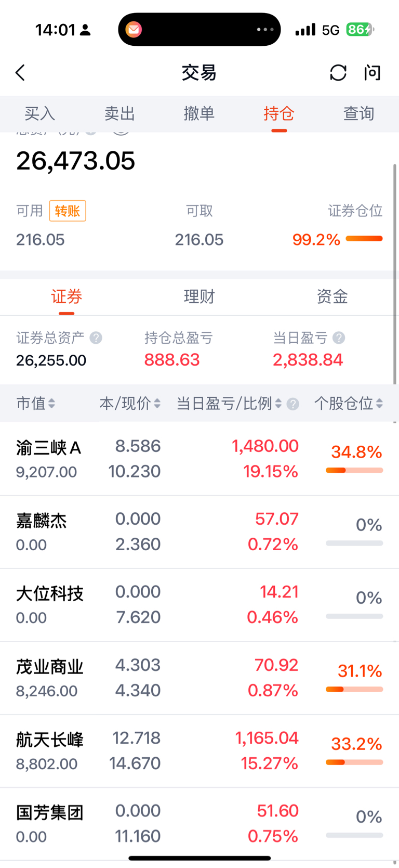Viewport: 399px width, 868px height.
Task: Tap the help icon beside 证券总资产
Action: coord(96,338)
